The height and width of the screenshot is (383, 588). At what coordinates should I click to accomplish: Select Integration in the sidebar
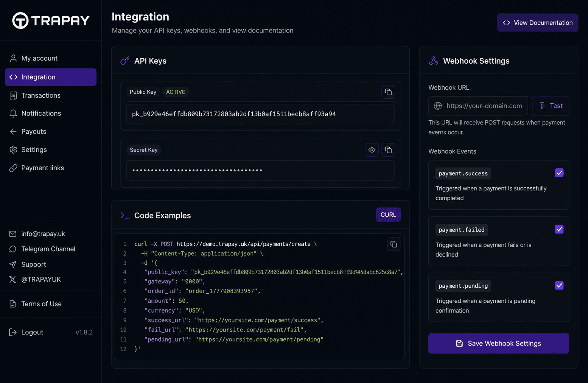pos(51,77)
